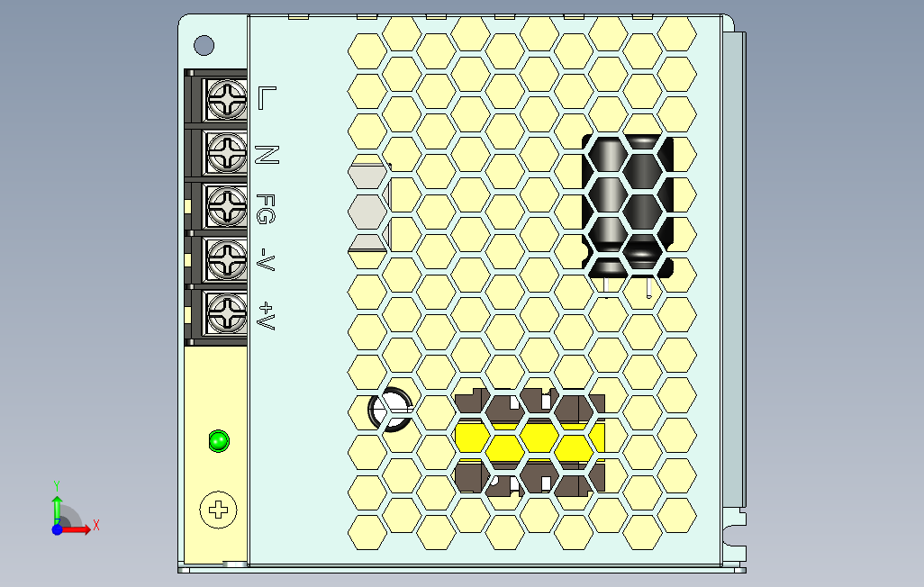Select the yellow transformer under the mesh
924x587 pixels.
[530, 442]
